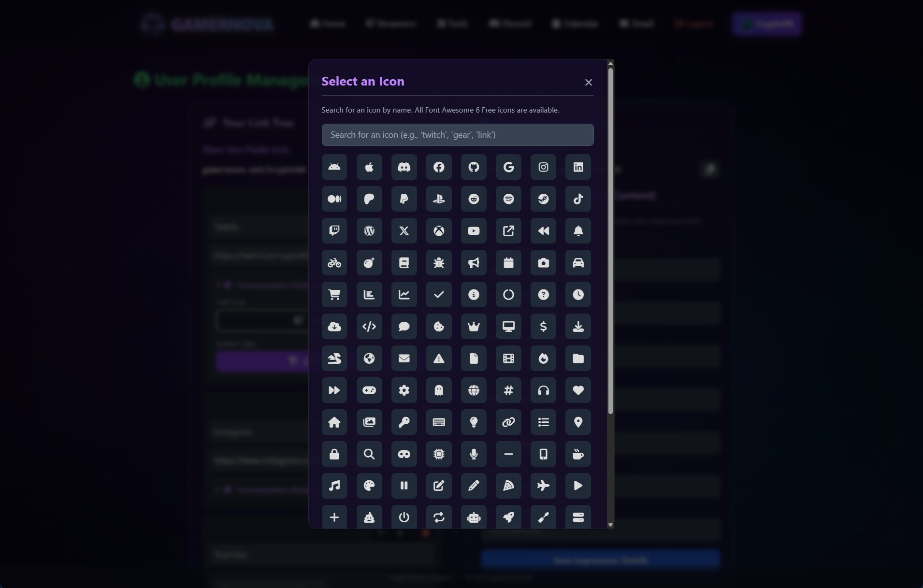
Task: Choose the Discord icon
Action: [x=404, y=167]
